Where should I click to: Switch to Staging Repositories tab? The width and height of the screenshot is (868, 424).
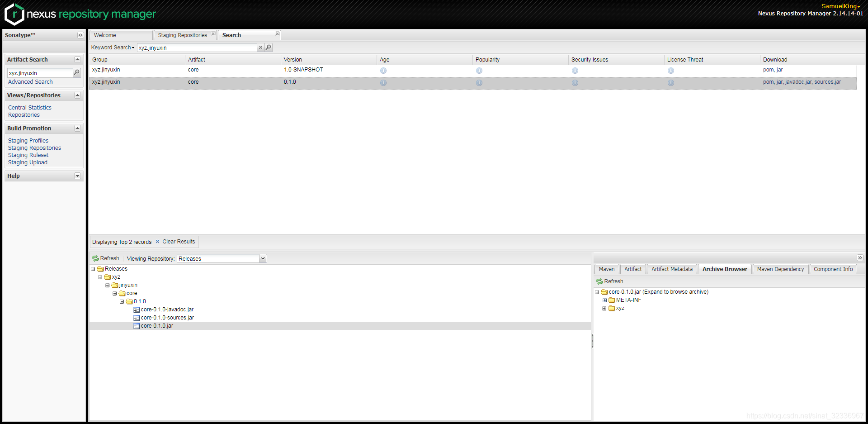[182, 35]
